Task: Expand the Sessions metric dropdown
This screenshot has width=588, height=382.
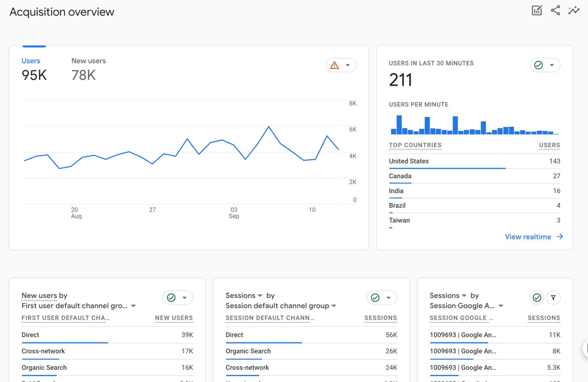Action: (x=260, y=296)
